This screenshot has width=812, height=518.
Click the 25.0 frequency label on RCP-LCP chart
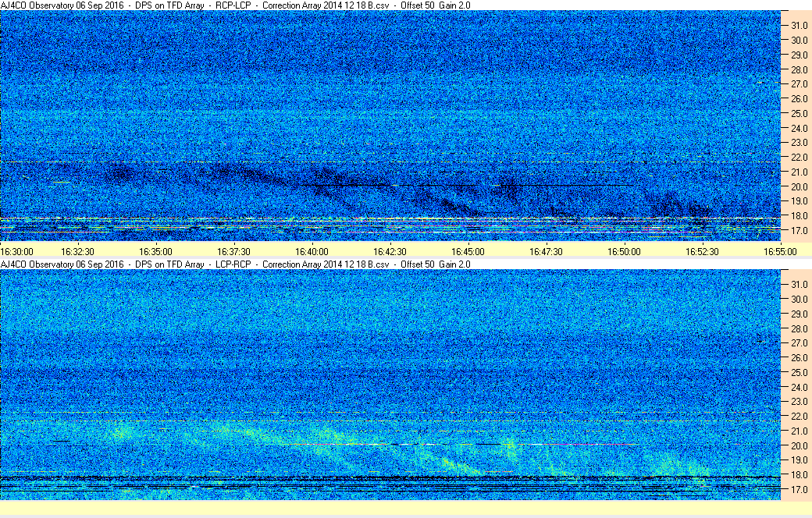pyautogui.click(x=799, y=113)
